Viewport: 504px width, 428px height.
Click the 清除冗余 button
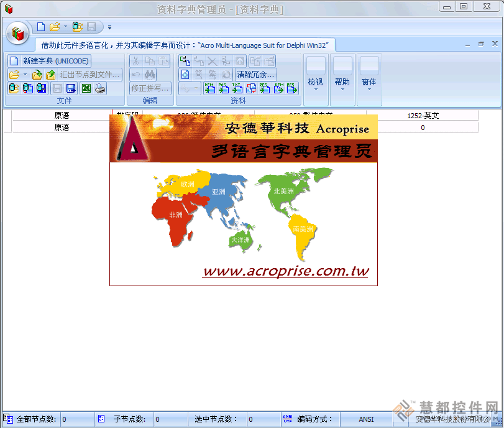pyautogui.click(x=256, y=75)
